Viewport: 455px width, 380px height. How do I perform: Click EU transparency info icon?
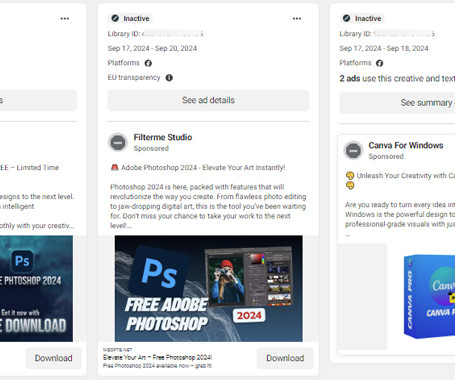[169, 78]
